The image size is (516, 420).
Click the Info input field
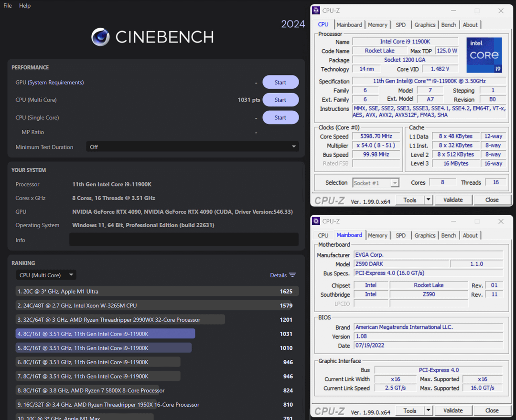point(184,240)
